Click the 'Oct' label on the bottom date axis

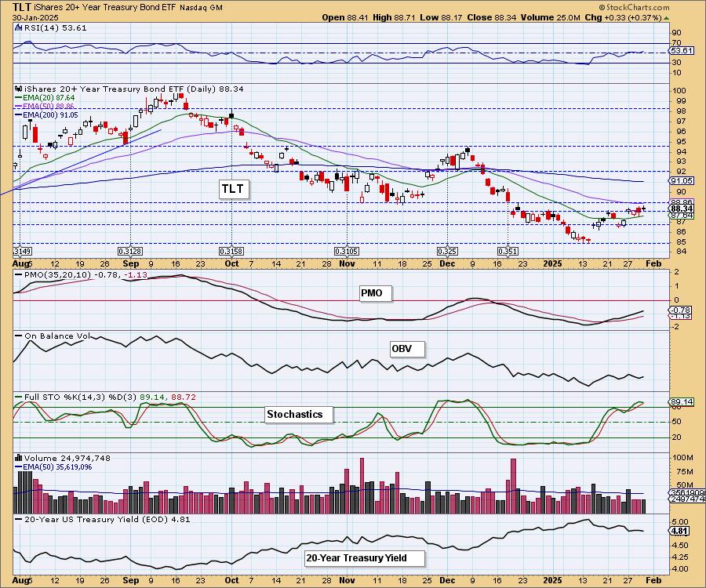(231, 580)
